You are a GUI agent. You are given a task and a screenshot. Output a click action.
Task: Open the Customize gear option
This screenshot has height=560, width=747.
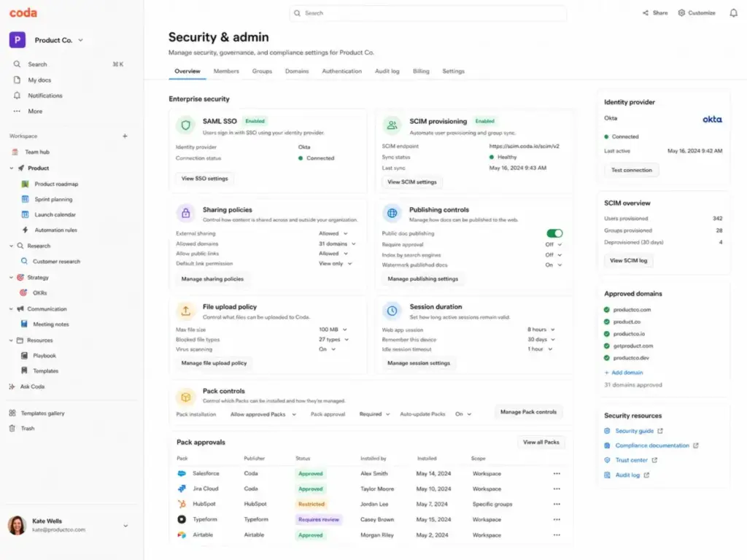click(x=697, y=13)
